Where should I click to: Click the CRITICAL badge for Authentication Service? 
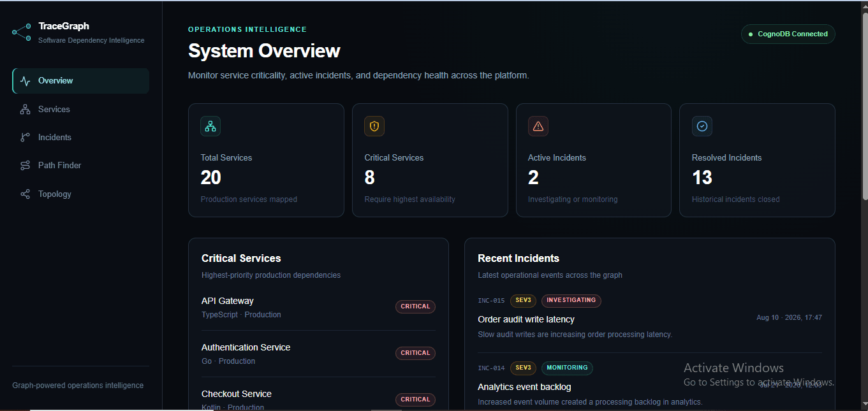[x=415, y=353]
